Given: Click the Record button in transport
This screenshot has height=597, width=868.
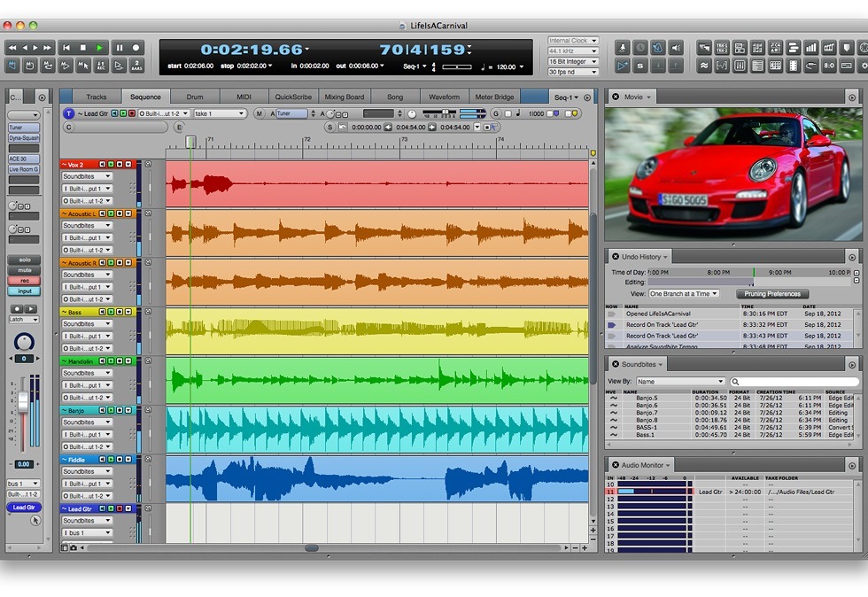Looking at the screenshot, I should (136, 48).
